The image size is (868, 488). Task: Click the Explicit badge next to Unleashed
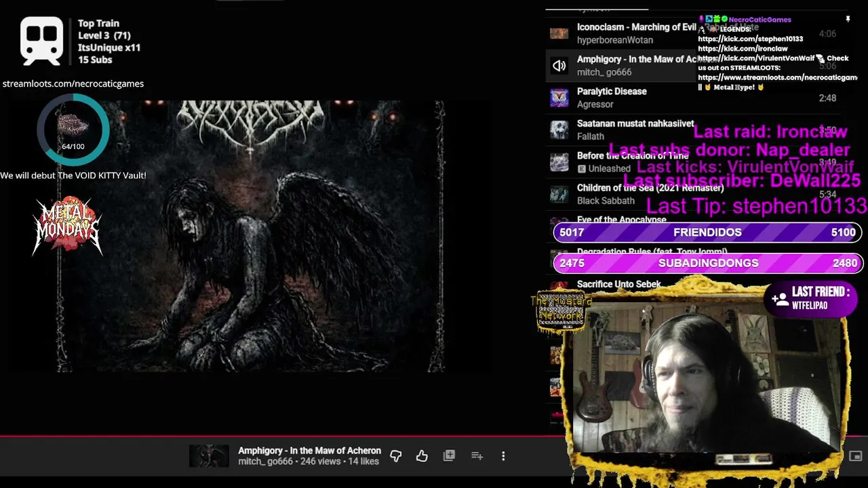pos(581,169)
